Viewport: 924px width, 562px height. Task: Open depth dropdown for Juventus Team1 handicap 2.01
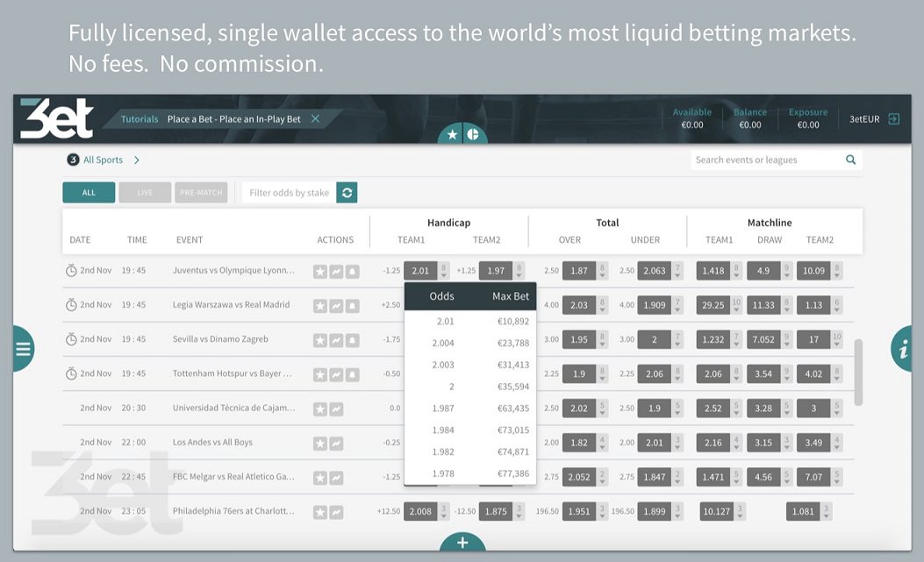(x=444, y=270)
